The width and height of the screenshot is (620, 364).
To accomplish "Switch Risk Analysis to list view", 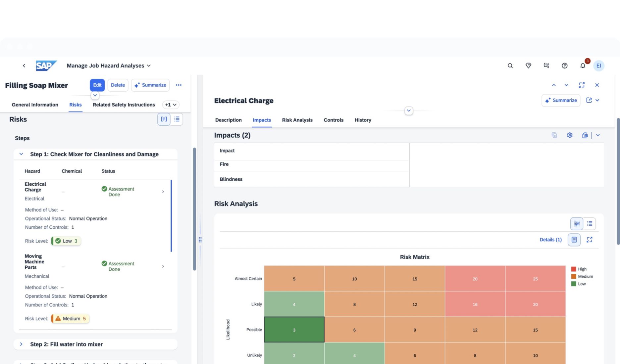I will click(x=590, y=224).
